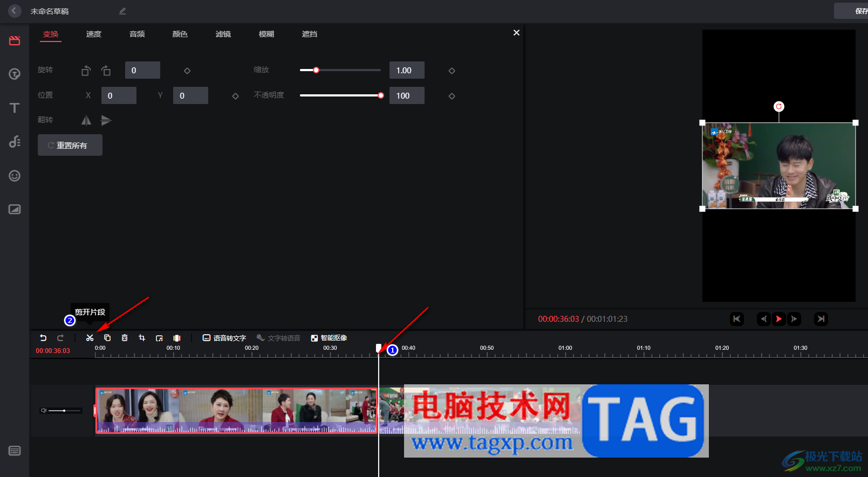Redo the last action
The image size is (868, 477).
(60, 338)
